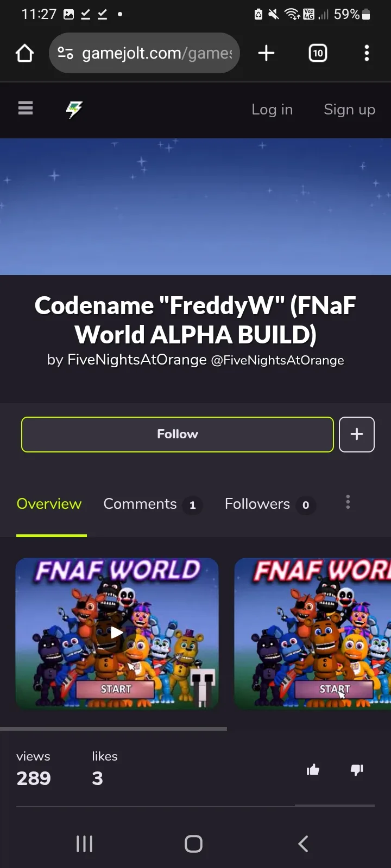The width and height of the screenshot is (391, 868).
Task: Select the Overview tab
Action: coord(49,504)
